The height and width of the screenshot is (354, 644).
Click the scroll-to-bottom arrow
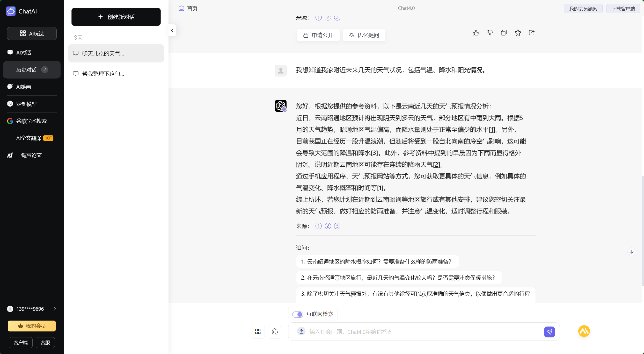pyautogui.click(x=632, y=252)
